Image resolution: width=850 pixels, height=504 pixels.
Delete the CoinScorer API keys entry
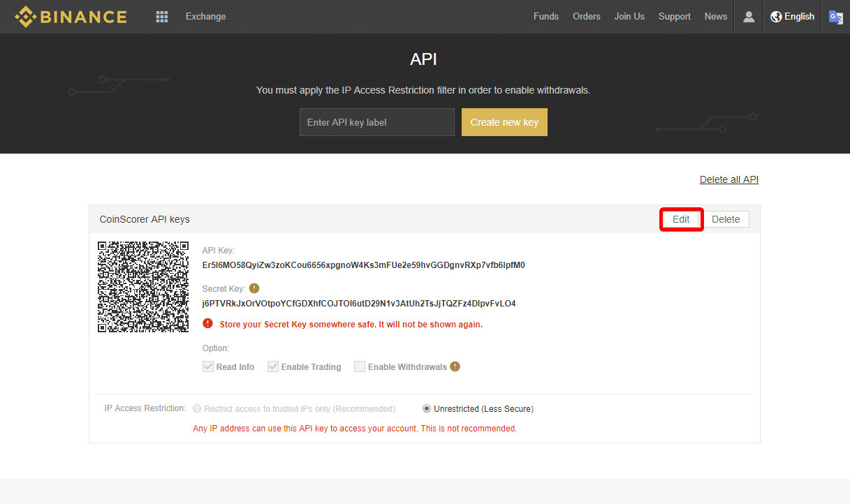[x=726, y=219]
